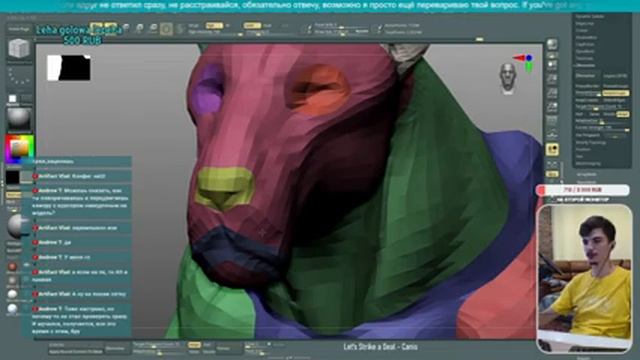This screenshot has height=360, width=640.
Task: Expand the Tessimate section
Action: click(x=584, y=58)
